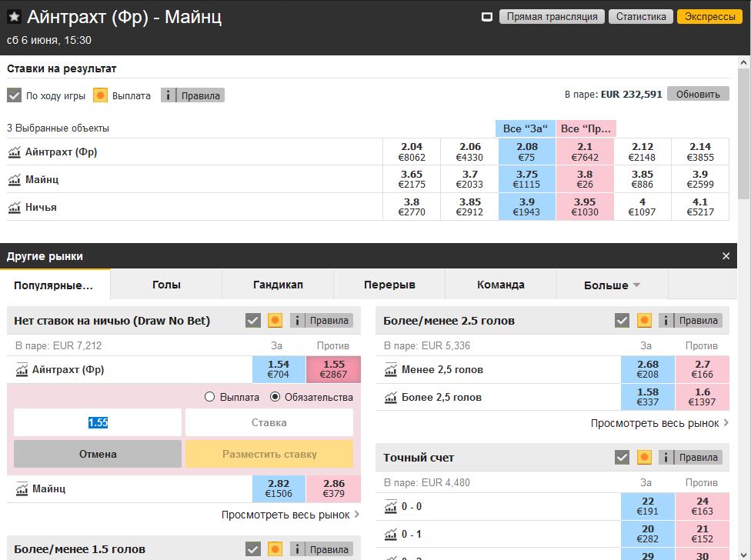
Task: Toggle orange payout indicator in Более/менее 2.5 голов
Action: tap(644, 320)
